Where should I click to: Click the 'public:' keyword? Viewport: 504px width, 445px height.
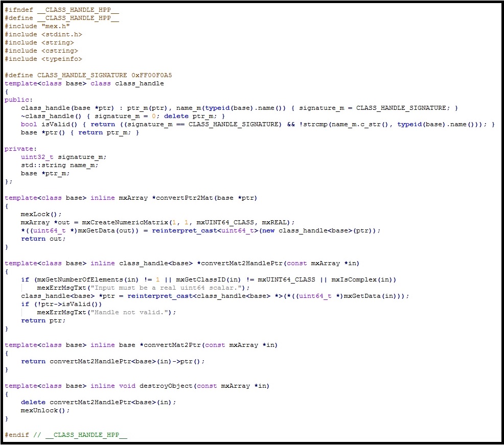click(18, 100)
